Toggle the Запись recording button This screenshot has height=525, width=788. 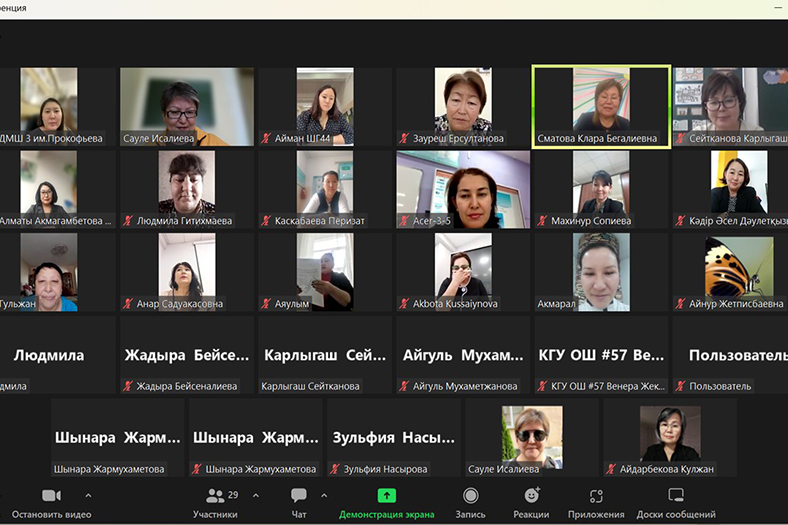tap(470, 497)
